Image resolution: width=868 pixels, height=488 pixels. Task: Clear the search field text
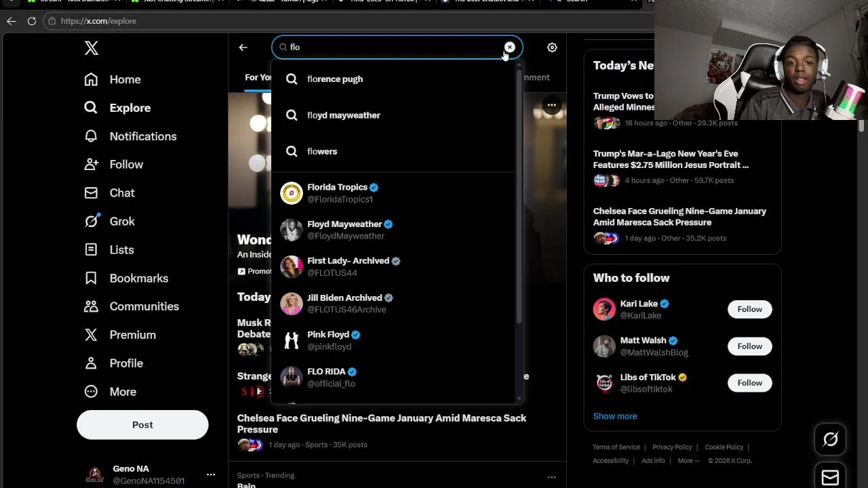click(x=509, y=47)
